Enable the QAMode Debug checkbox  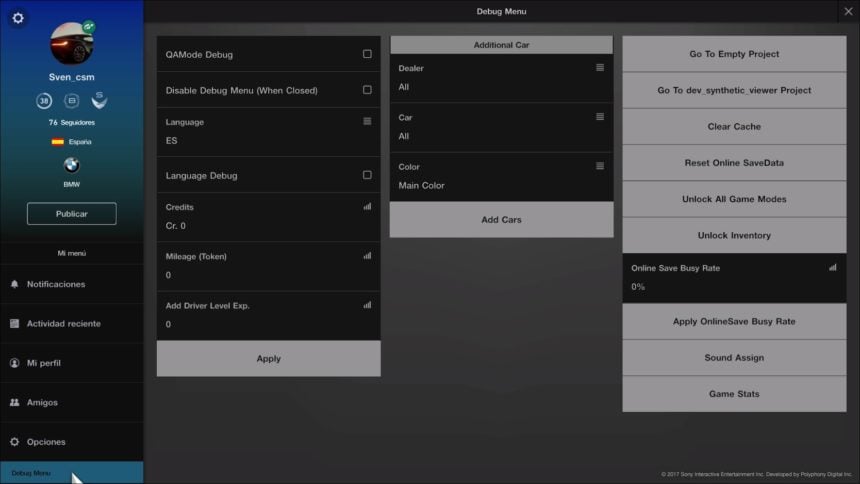367,54
